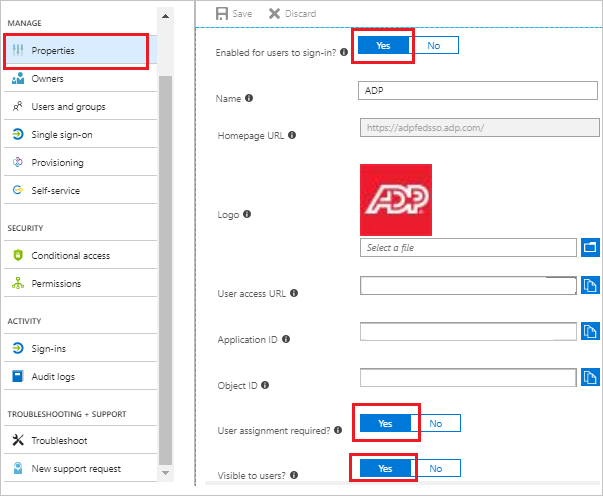Click the New support request icon
603x496 pixels.
coord(18,468)
